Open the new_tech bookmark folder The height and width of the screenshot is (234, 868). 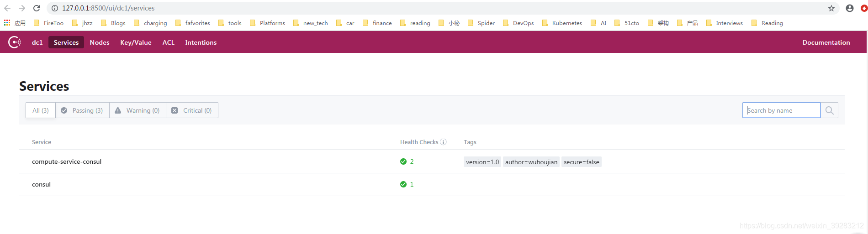pos(311,23)
